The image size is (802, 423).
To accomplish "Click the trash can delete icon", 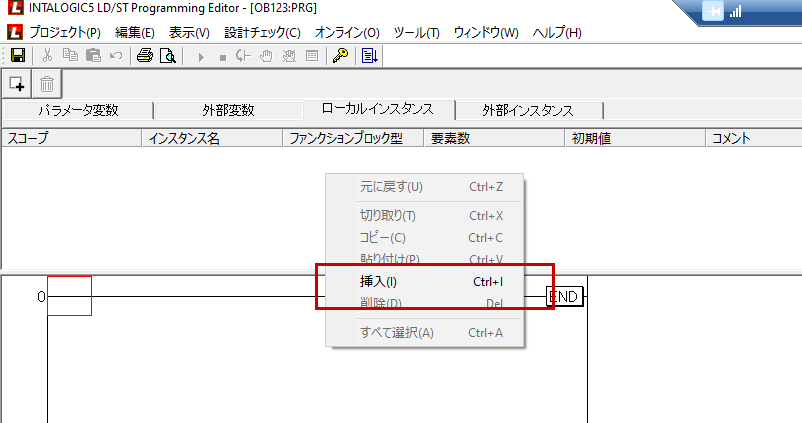I will point(47,84).
